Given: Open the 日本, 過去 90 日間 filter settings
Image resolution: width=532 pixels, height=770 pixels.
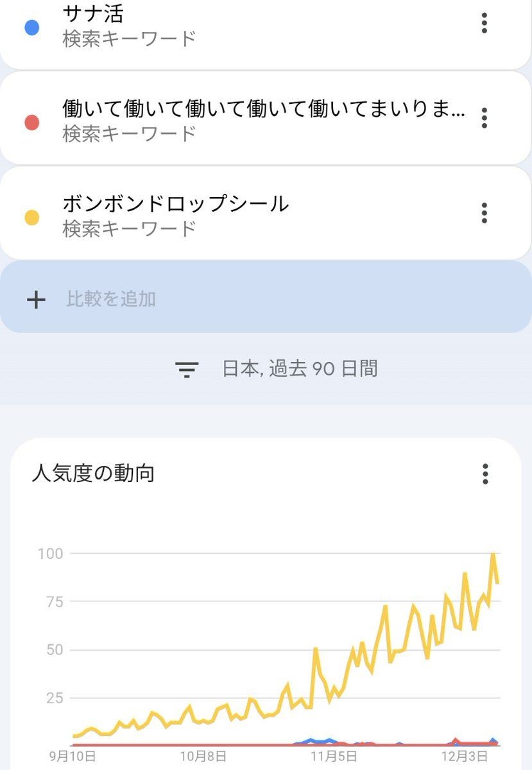Looking at the screenshot, I should (300, 369).
